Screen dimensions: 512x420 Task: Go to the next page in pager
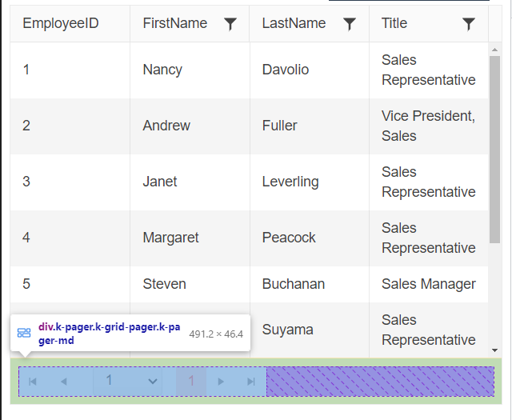click(x=221, y=382)
